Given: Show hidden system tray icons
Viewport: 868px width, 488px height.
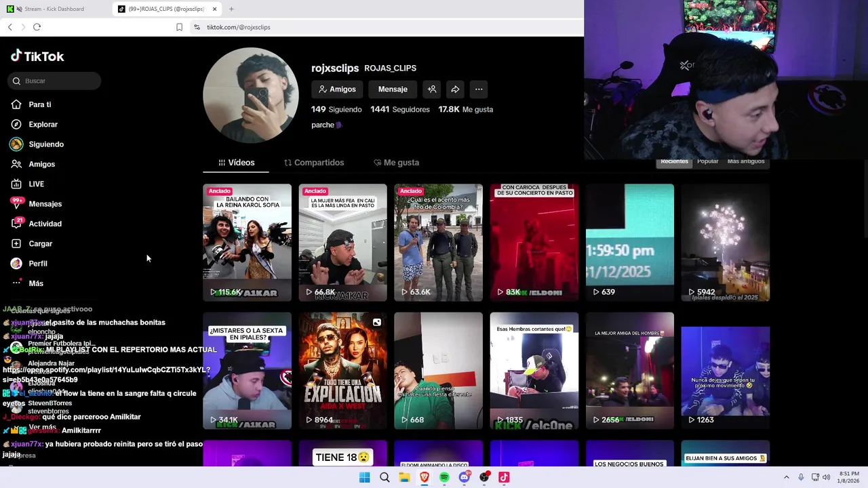Looking at the screenshot, I should [x=787, y=477].
